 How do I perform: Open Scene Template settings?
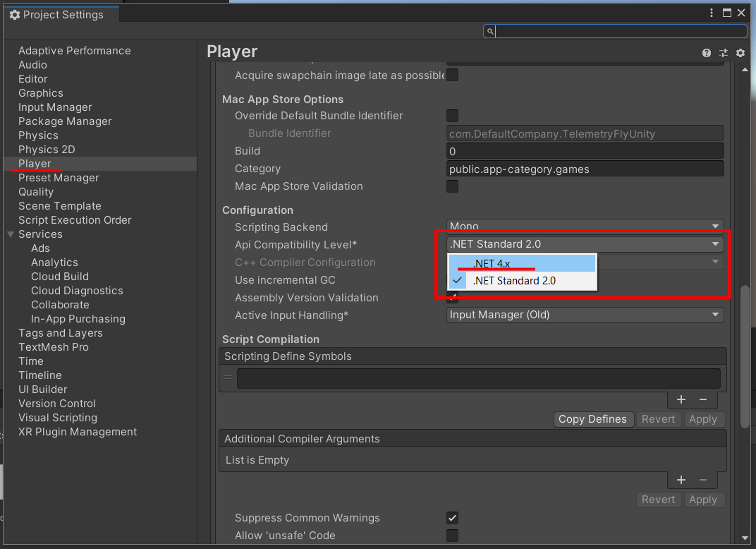(x=60, y=206)
